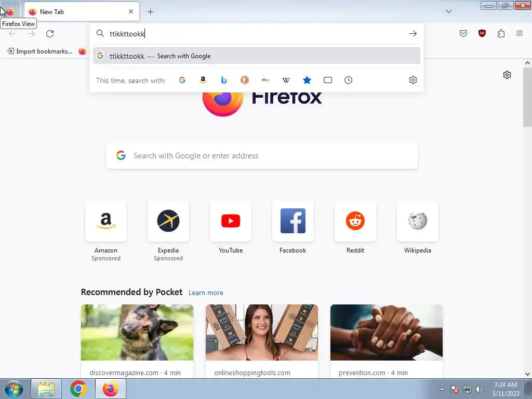
Task: Search in Bookmarks star icon
Action: click(307, 80)
